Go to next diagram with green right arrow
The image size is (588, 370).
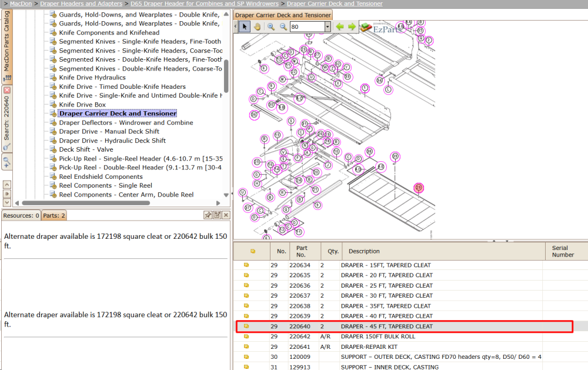pos(352,26)
